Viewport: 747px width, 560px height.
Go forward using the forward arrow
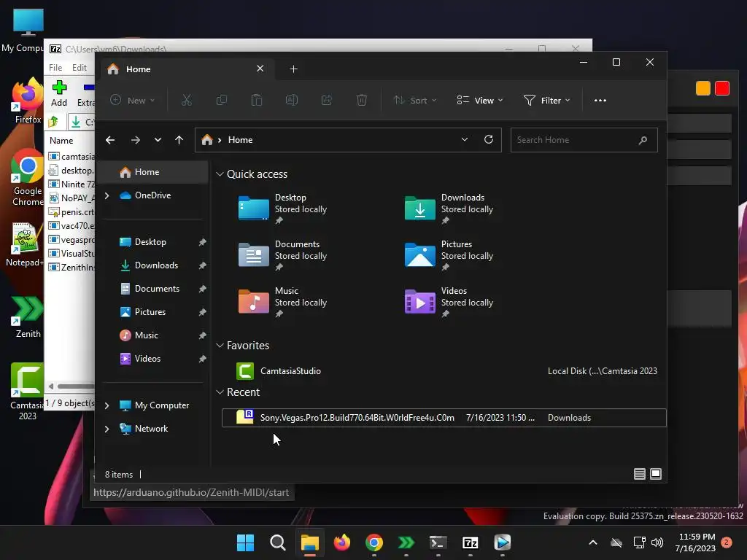coord(135,140)
